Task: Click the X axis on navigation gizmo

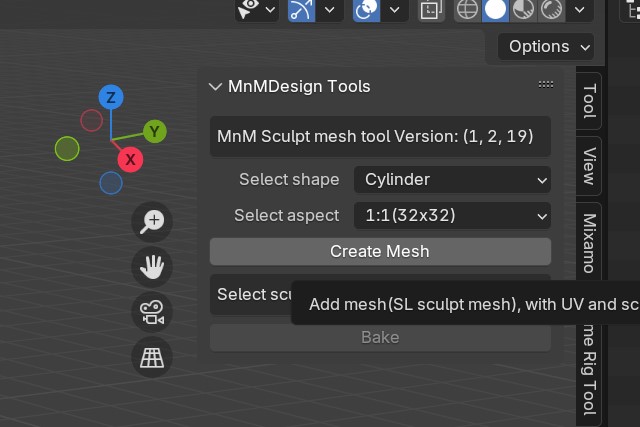Action: (x=130, y=160)
